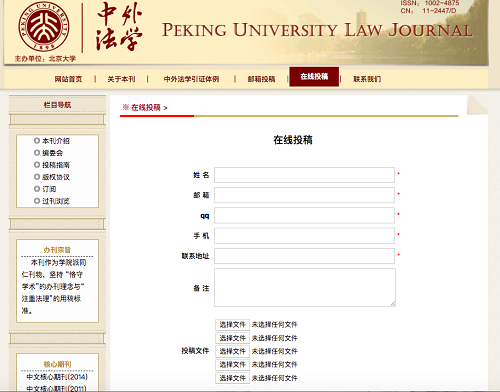Open 中文核心期刊(2014) link
The width and height of the screenshot is (500, 392).
coord(57,377)
